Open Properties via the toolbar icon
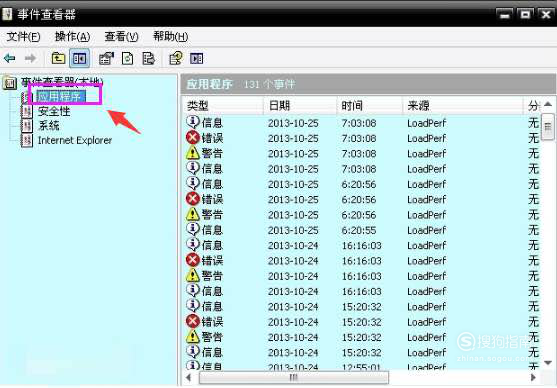This screenshot has height=388, width=557. [106, 58]
